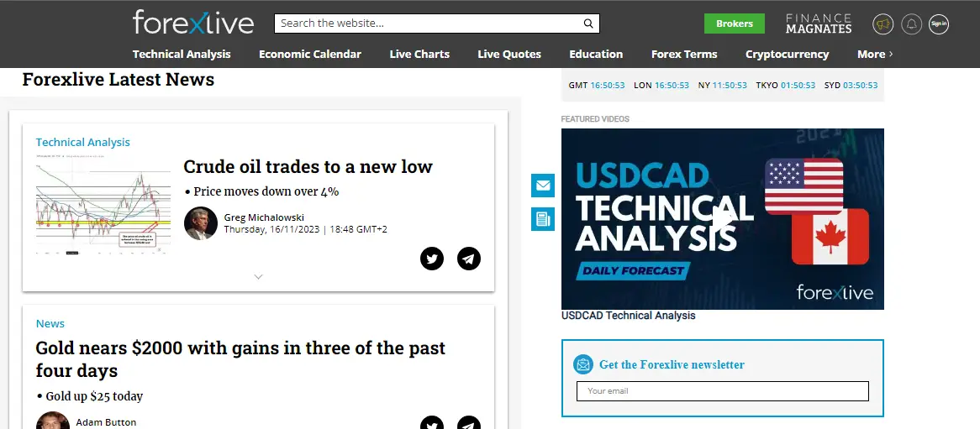Image resolution: width=980 pixels, height=429 pixels.
Task: Share Gold article on Twitter
Action: pyautogui.click(x=432, y=423)
